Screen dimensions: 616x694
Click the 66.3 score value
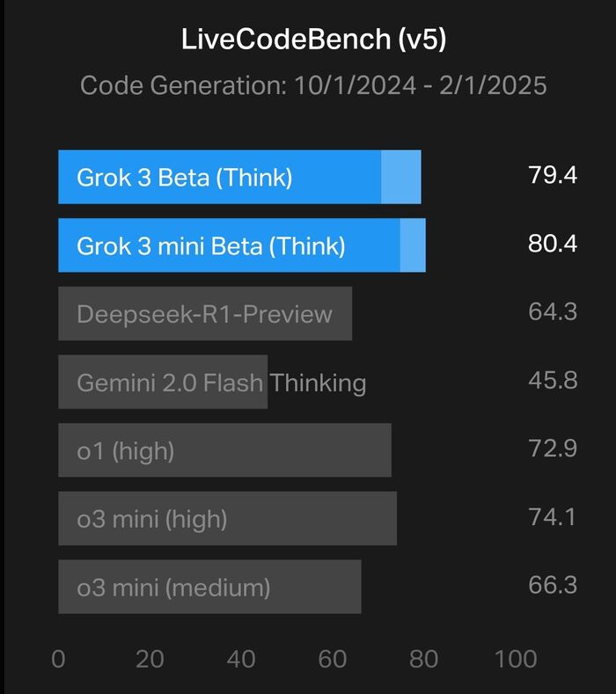(x=553, y=586)
